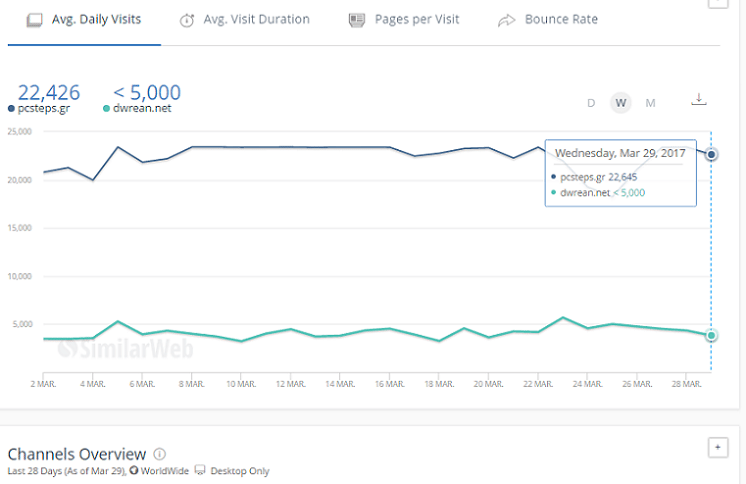Click the stopwatch icon beside Avg. Visit Duration
Viewport: 746px width, 484px height.
coord(186,20)
